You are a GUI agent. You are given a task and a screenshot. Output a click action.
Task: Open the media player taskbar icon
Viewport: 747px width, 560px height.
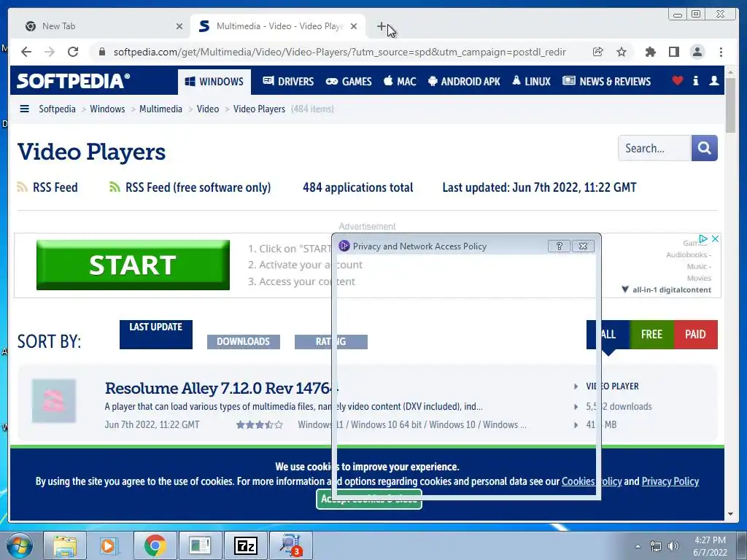(109, 545)
